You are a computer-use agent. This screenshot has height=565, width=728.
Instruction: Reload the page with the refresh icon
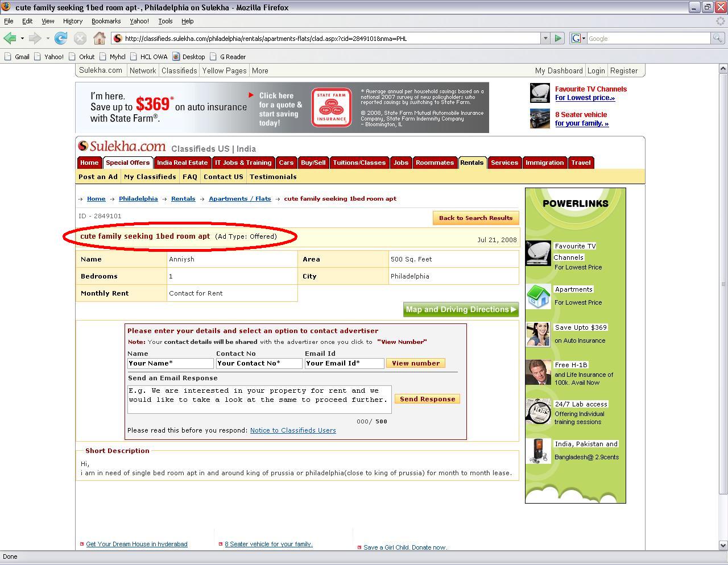pos(61,38)
